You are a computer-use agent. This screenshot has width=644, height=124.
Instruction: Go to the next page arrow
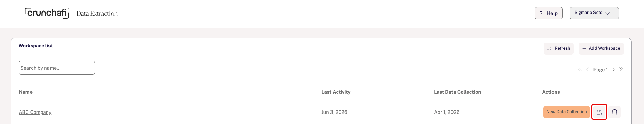click(x=614, y=70)
